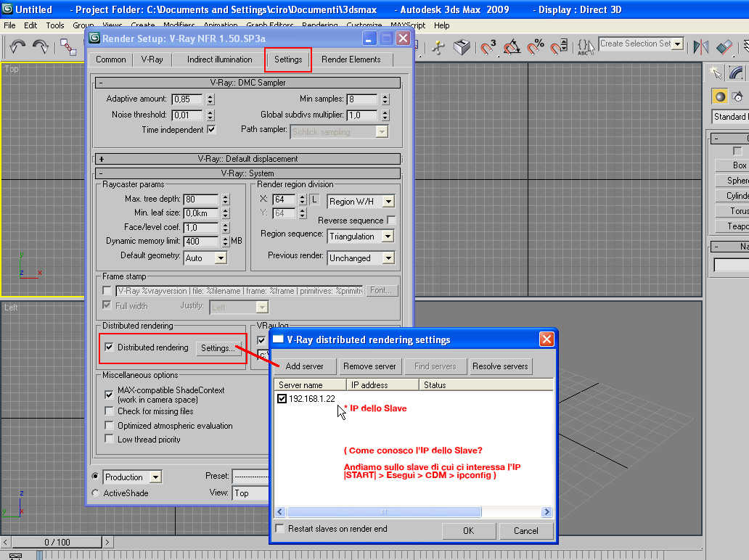This screenshot has width=749, height=560.
Task: Click the Mirror tool icon
Action: coord(701,46)
